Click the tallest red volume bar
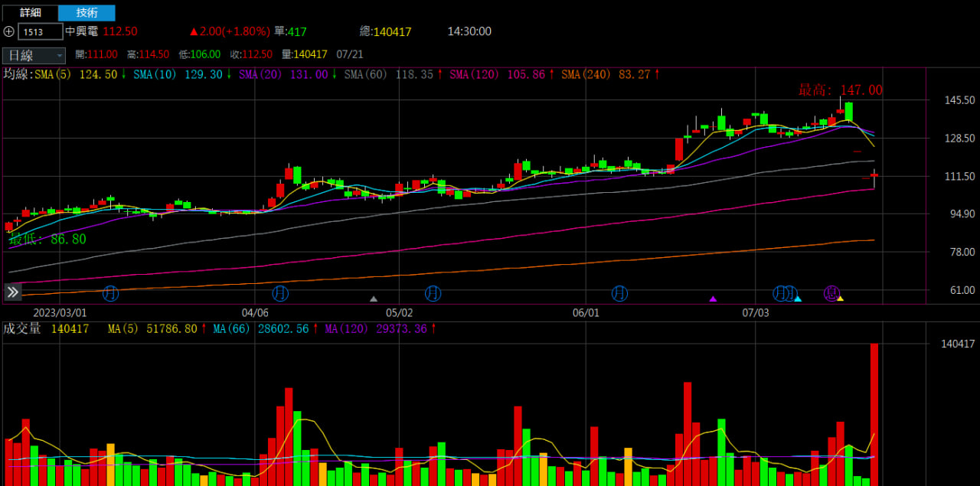Viewport: 980px width, 486px height. (x=874, y=413)
